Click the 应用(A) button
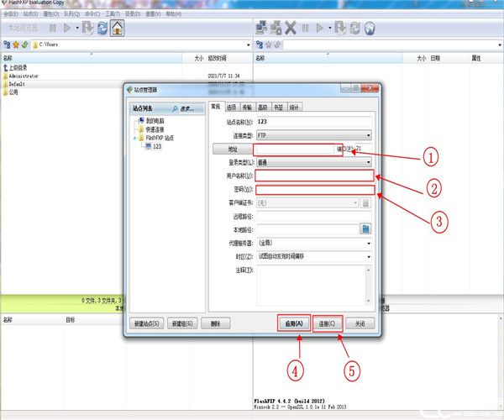This screenshot has height=420, width=504. click(293, 323)
